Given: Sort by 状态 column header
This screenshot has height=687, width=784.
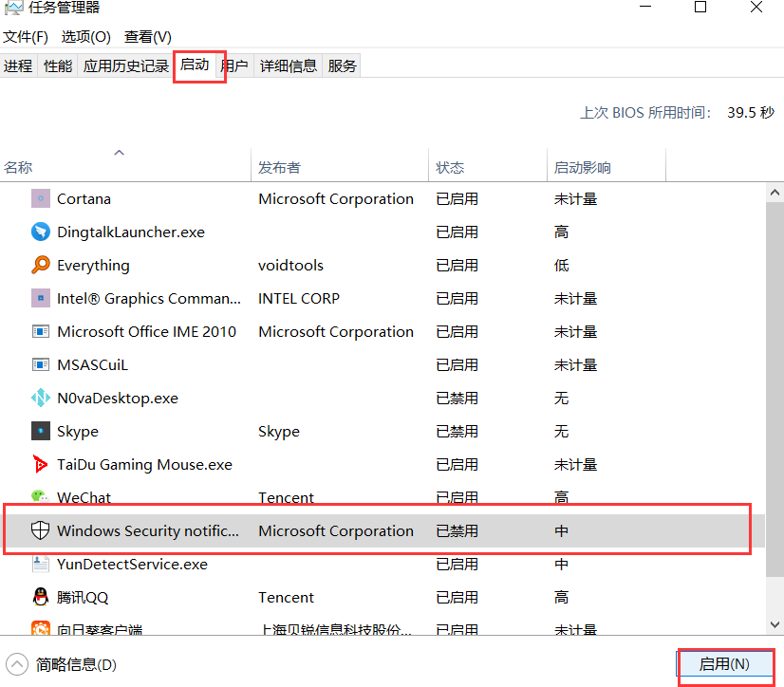Looking at the screenshot, I should pos(450,168).
